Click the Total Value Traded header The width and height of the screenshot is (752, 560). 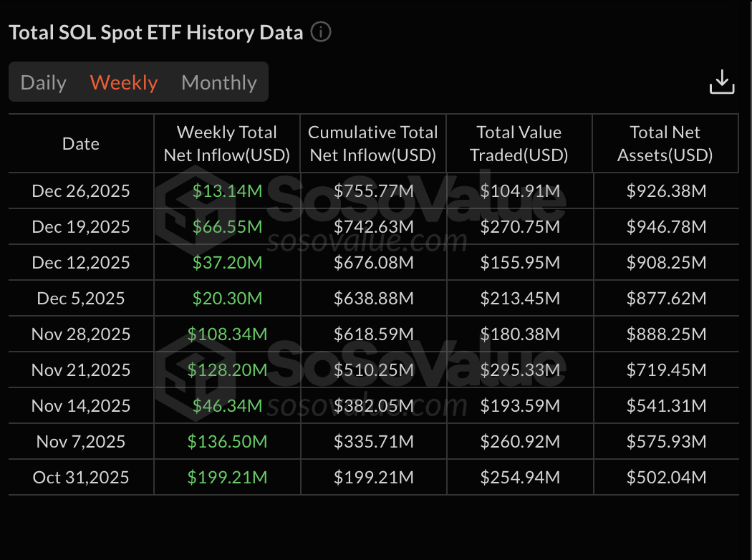pos(519,143)
